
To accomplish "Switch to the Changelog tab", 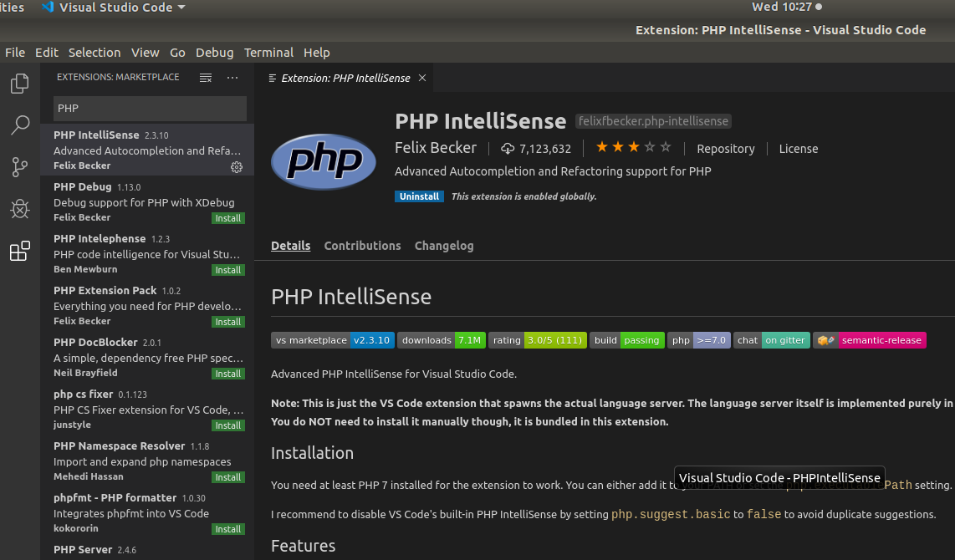I will (444, 246).
